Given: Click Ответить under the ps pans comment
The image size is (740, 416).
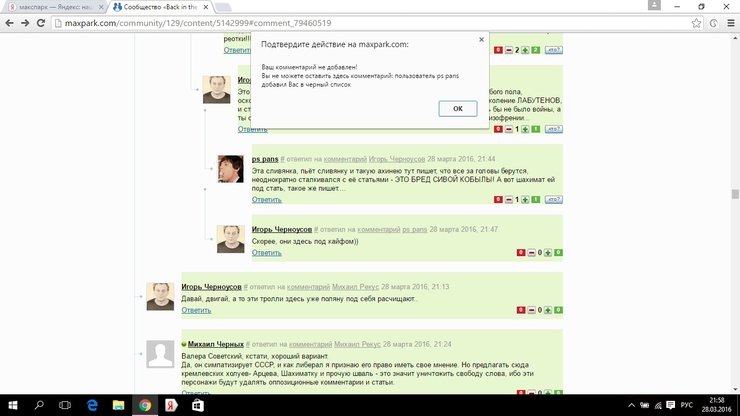Looking at the screenshot, I should (x=266, y=200).
